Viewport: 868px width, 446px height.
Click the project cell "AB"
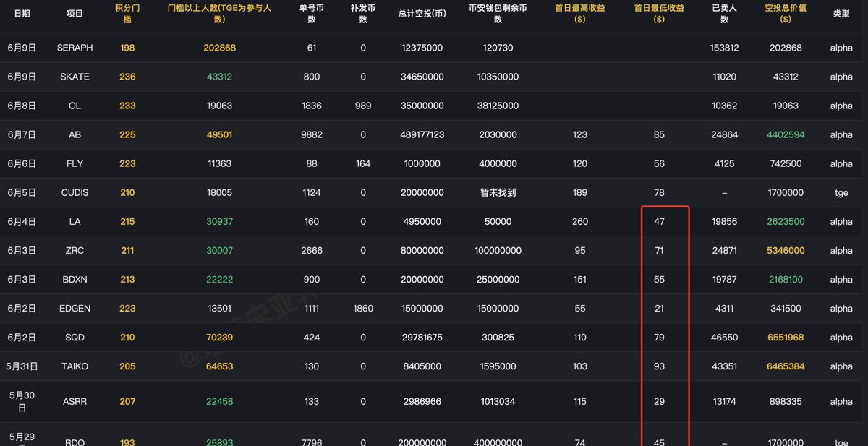pos(75,134)
